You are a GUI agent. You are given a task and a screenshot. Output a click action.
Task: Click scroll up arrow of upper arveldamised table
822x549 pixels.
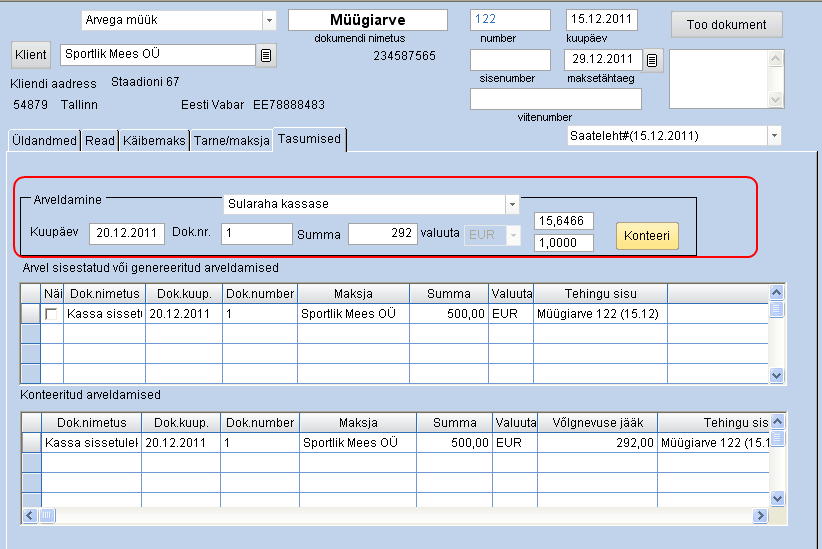pos(776,292)
